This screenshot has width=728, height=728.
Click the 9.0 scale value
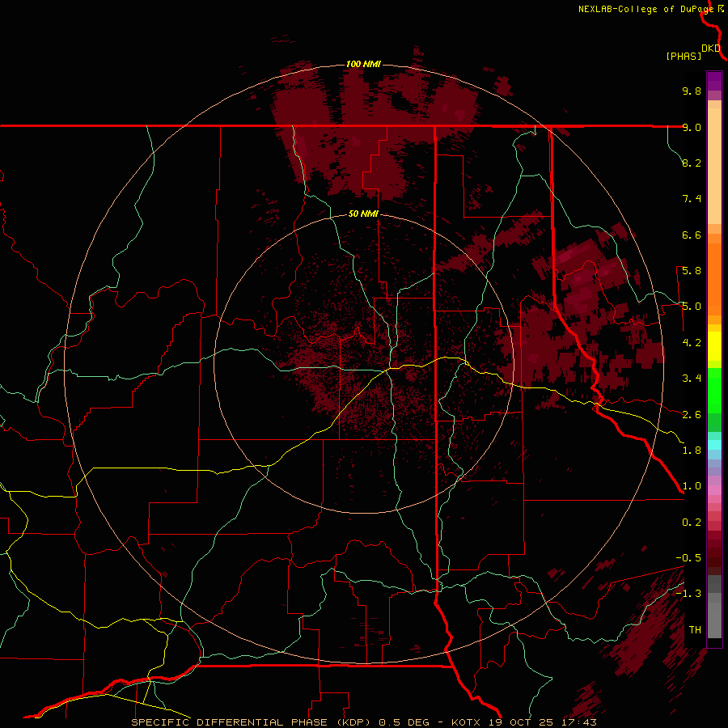pyautogui.click(x=692, y=127)
